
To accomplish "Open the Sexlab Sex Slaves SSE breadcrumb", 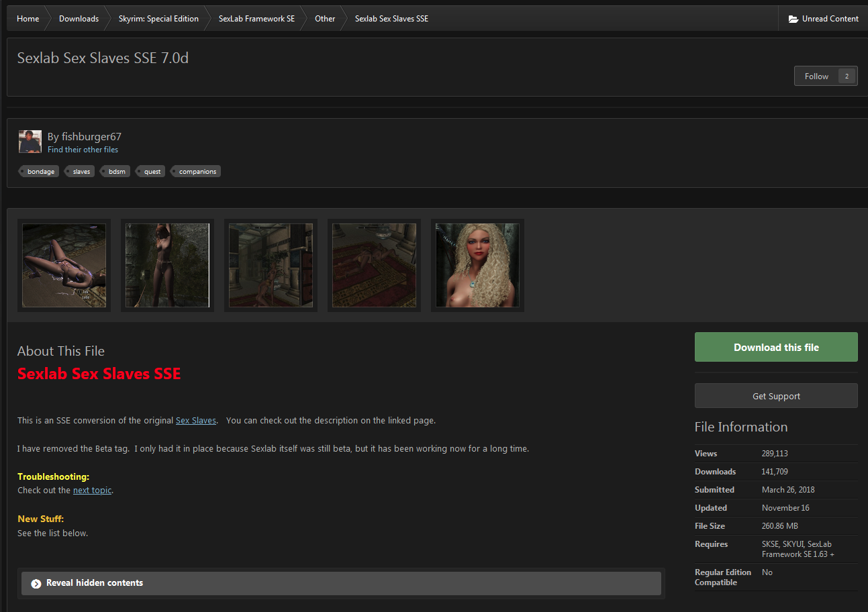I will point(391,19).
